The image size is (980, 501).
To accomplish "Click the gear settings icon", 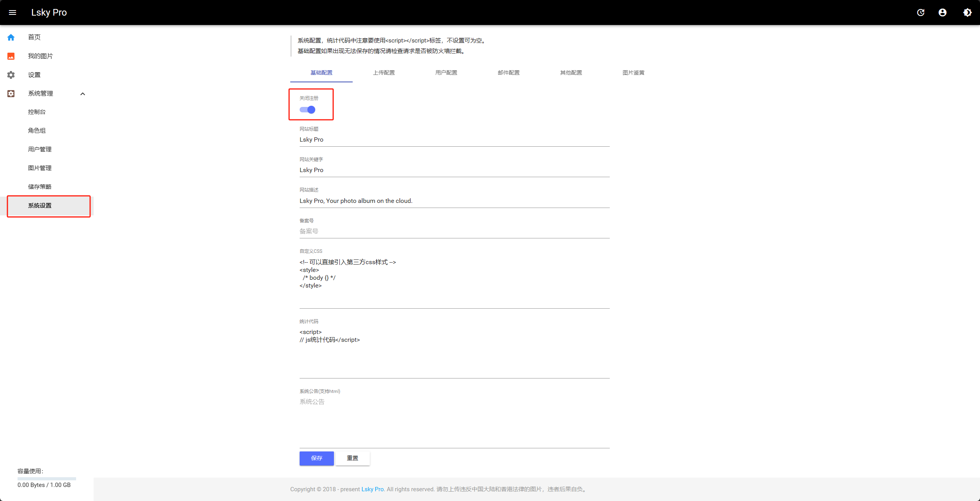I will click(x=11, y=75).
